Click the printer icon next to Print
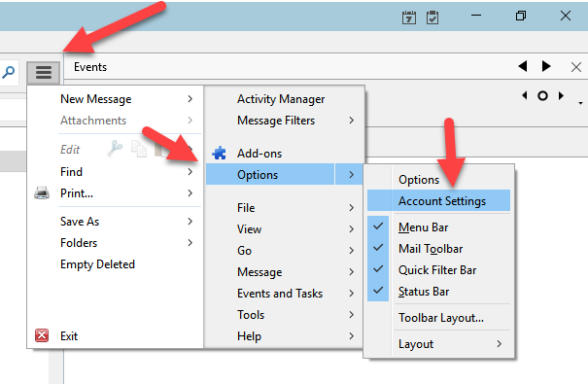This screenshot has width=588, height=384. point(42,192)
